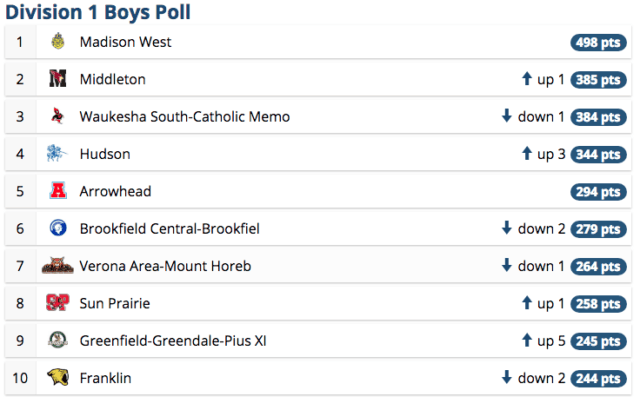Click the down 2 arrow for Brookfield
This screenshot has height=397, width=640.
pyautogui.click(x=507, y=228)
